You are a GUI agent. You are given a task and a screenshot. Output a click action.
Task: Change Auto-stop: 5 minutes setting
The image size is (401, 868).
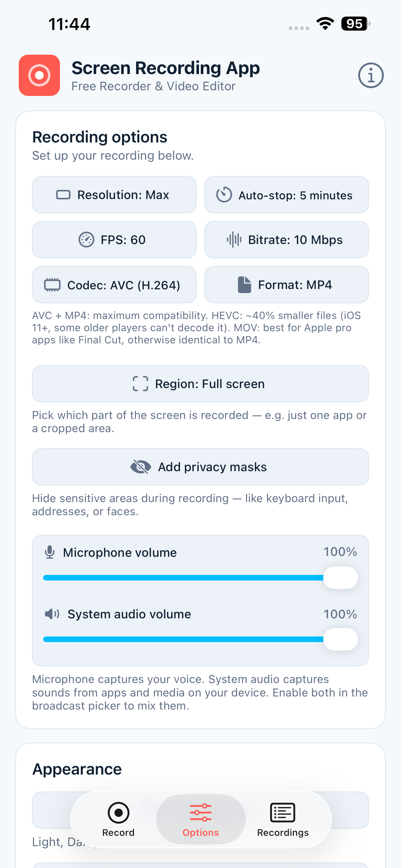[x=286, y=195]
